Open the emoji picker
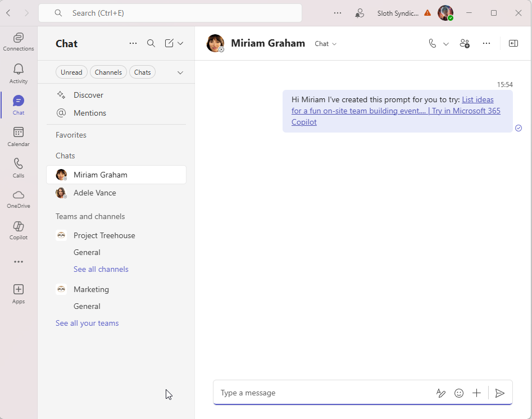 click(459, 393)
